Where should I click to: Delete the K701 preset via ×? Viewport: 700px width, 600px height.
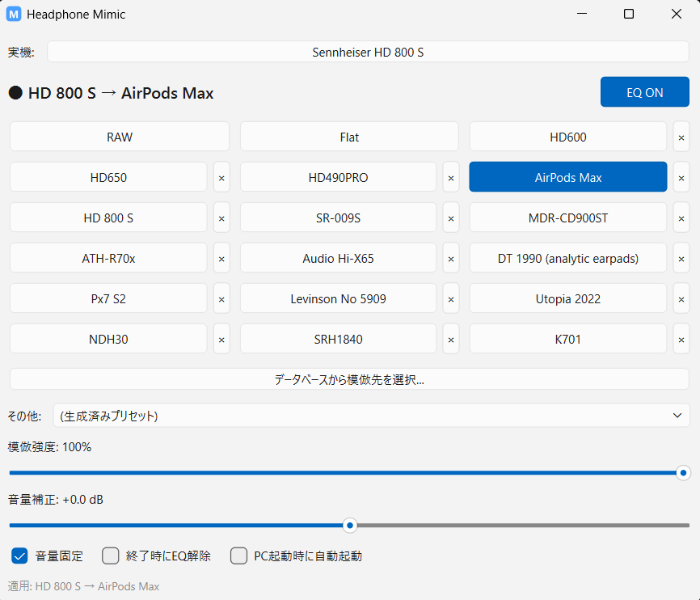point(681,339)
